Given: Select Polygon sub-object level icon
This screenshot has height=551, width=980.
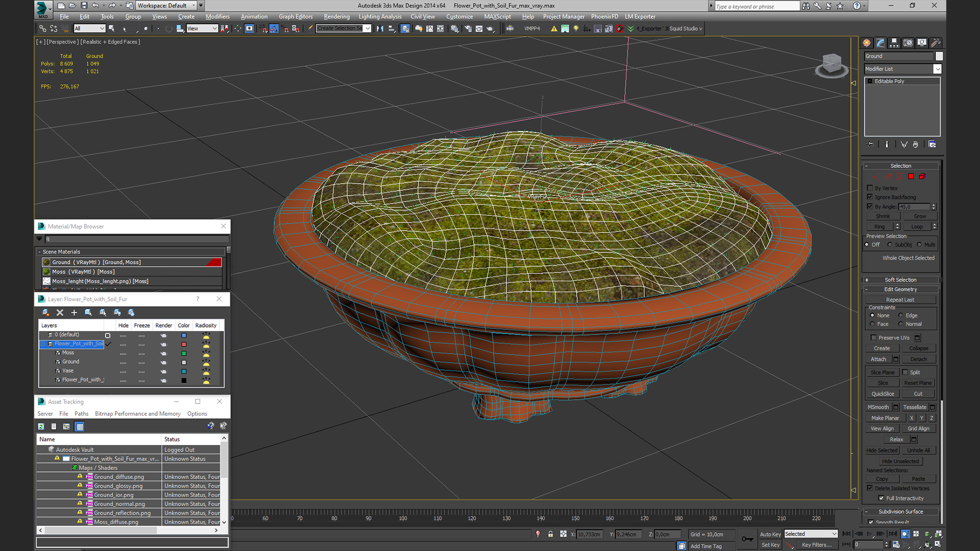Looking at the screenshot, I should tap(911, 177).
